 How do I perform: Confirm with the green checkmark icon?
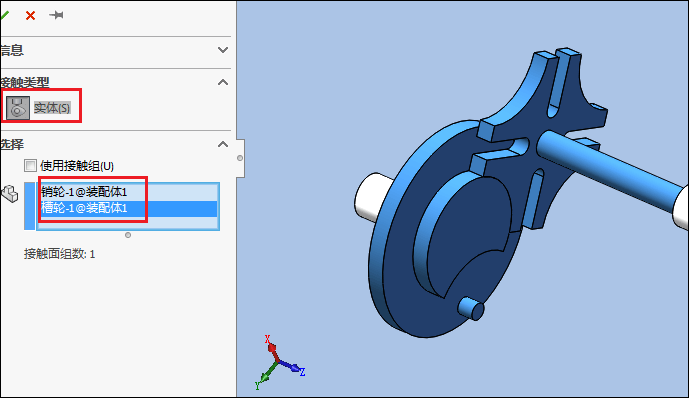tap(4, 16)
